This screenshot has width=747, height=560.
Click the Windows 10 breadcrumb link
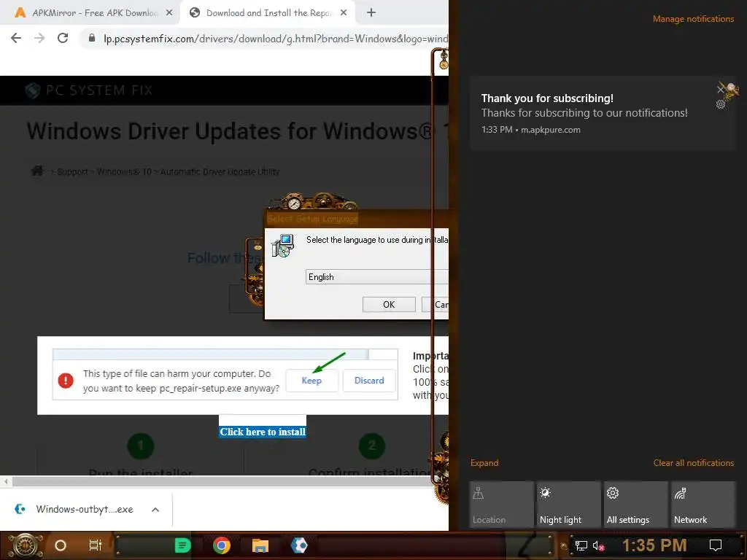coord(124,172)
